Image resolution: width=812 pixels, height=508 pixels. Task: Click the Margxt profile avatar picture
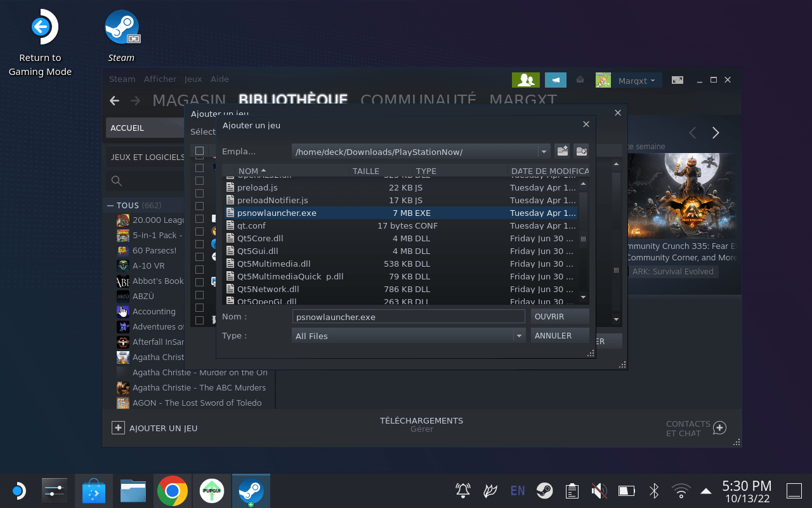tap(603, 80)
